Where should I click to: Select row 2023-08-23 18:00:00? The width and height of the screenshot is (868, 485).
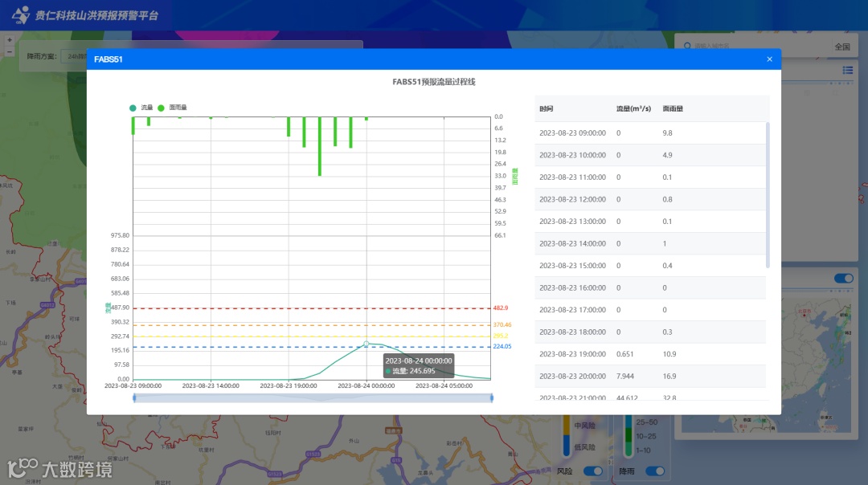pyautogui.click(x=650, y=332)
